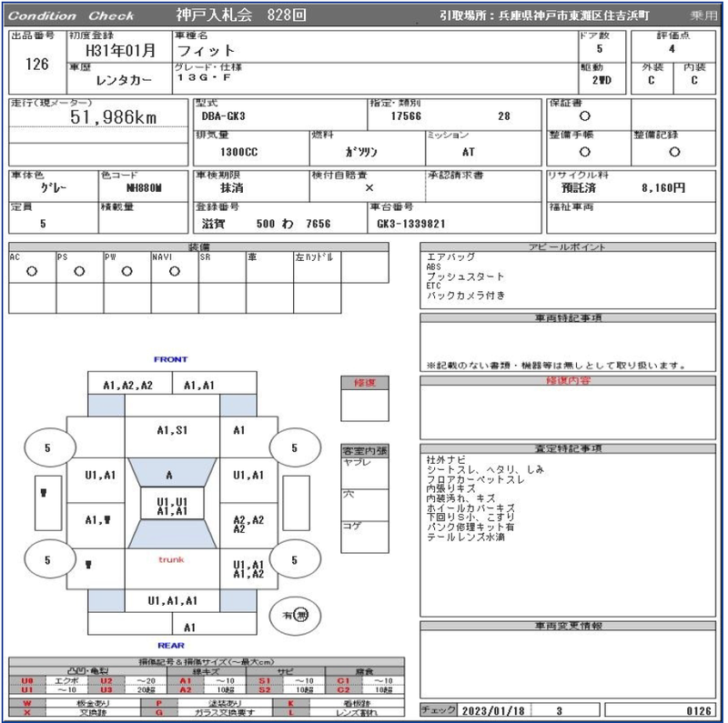Click the red trunk label

(x=171, y=559)
